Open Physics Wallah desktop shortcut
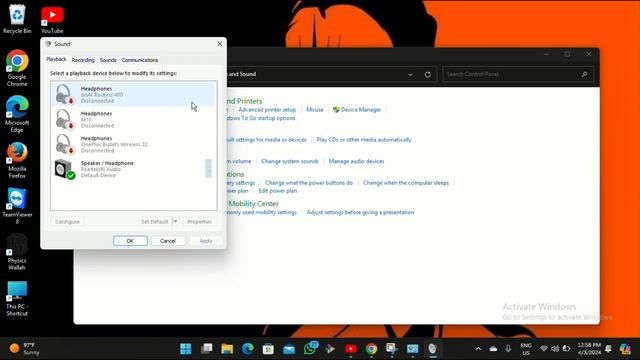This screenshot has width=640, height=360. point(17,252)
